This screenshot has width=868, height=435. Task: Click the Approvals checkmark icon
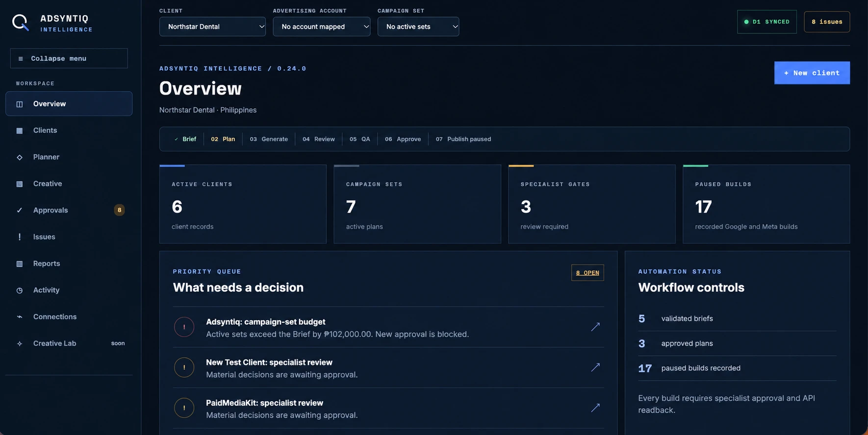click(x=20, y=210)
